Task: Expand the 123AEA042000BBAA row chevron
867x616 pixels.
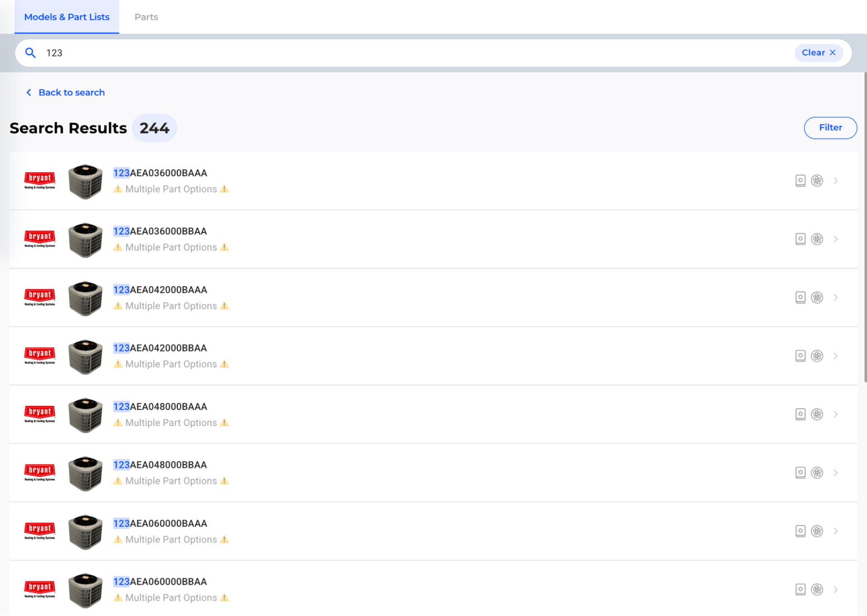Action: click(836, 356)
